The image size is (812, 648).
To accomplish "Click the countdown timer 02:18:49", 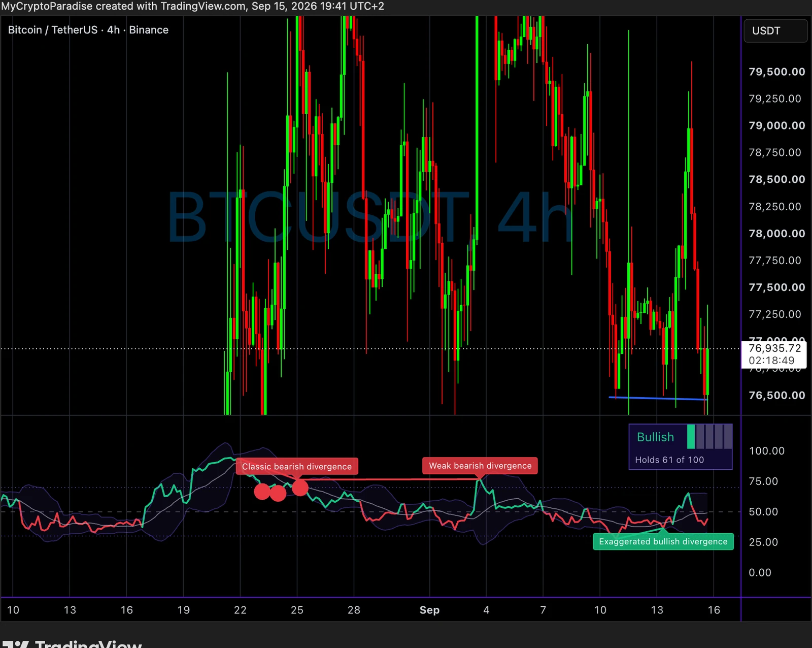I will click(x=771, y=361).
